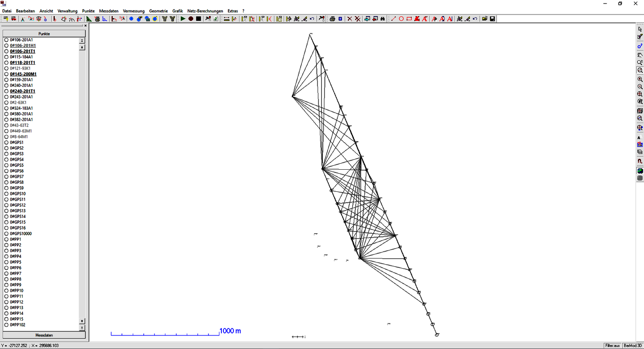Click the red magnet snap icon
Image resolution: width=644 pixels, height=349 pixels.
tap(640, 161)
